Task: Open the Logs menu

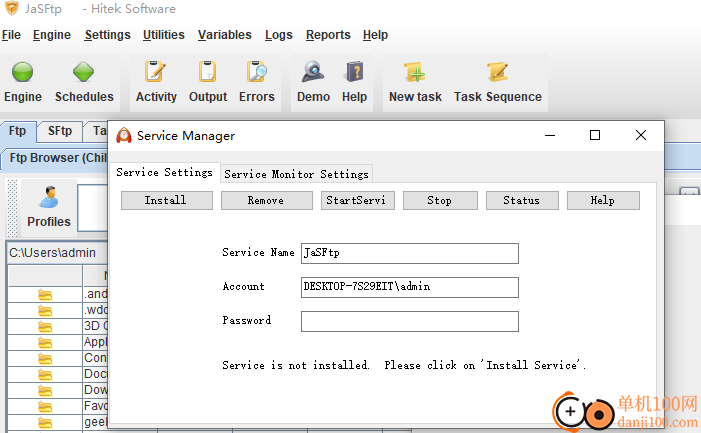Action: tap(279, 35)
